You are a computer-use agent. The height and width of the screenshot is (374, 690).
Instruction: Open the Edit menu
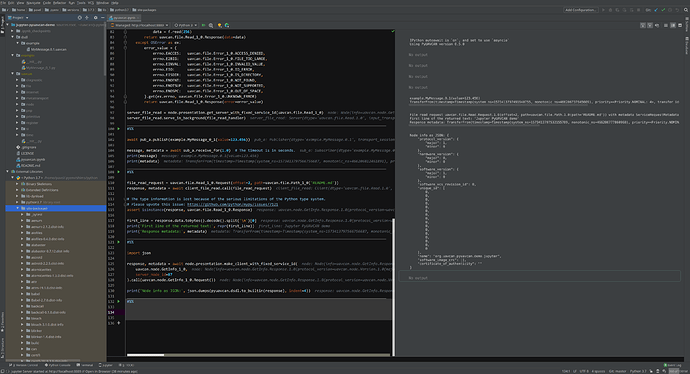coord(11,3)
